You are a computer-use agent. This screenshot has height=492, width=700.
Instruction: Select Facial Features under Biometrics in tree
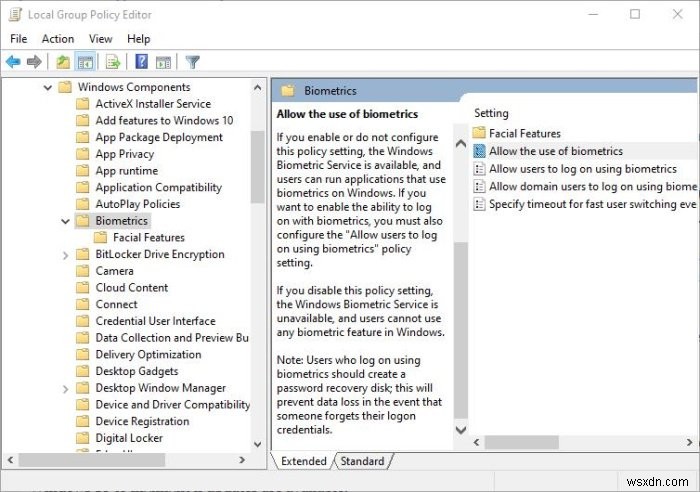(x=149, y=238)
